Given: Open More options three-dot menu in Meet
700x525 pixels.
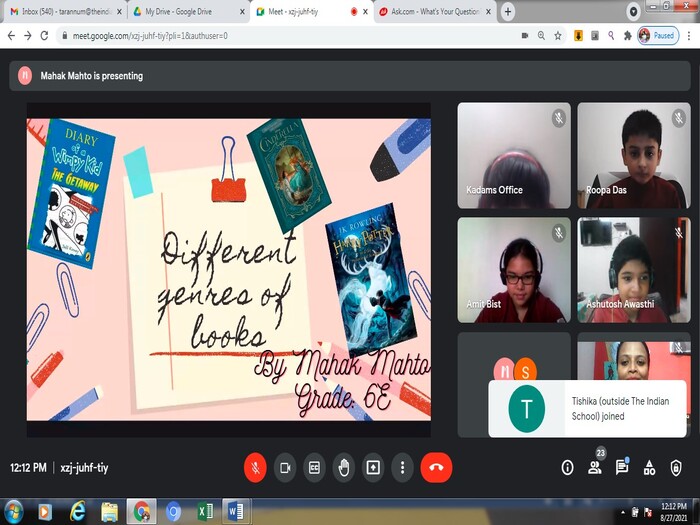Looking at the screenshot, I should point(403,468).
